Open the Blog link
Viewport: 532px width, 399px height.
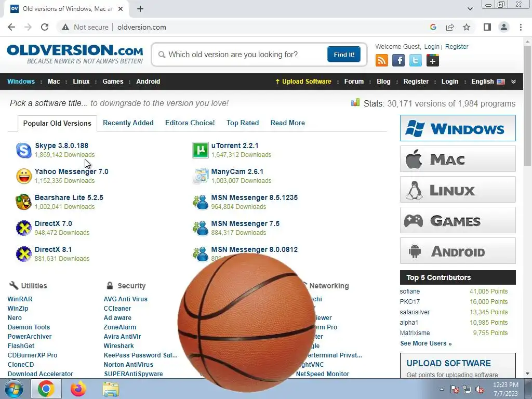click(383, 82)
